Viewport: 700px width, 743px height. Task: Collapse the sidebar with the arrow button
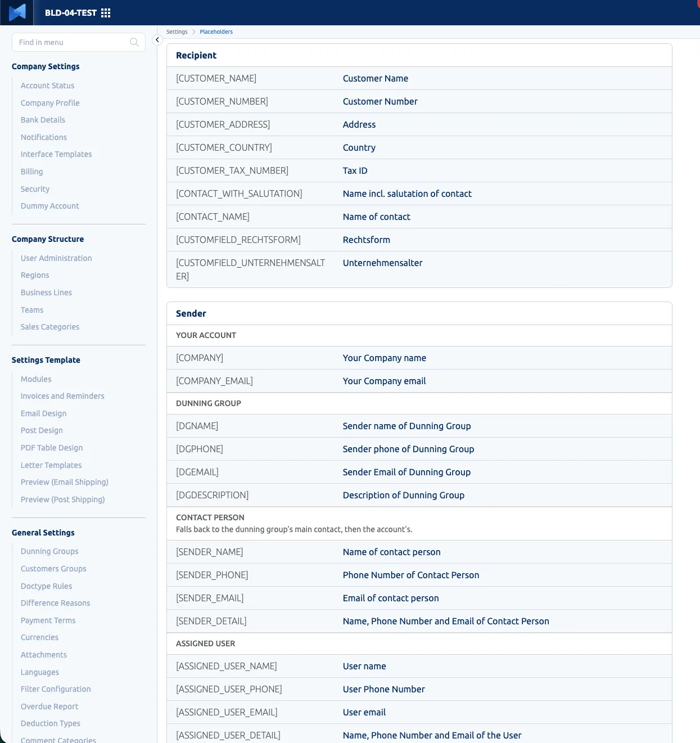point(157,40)
